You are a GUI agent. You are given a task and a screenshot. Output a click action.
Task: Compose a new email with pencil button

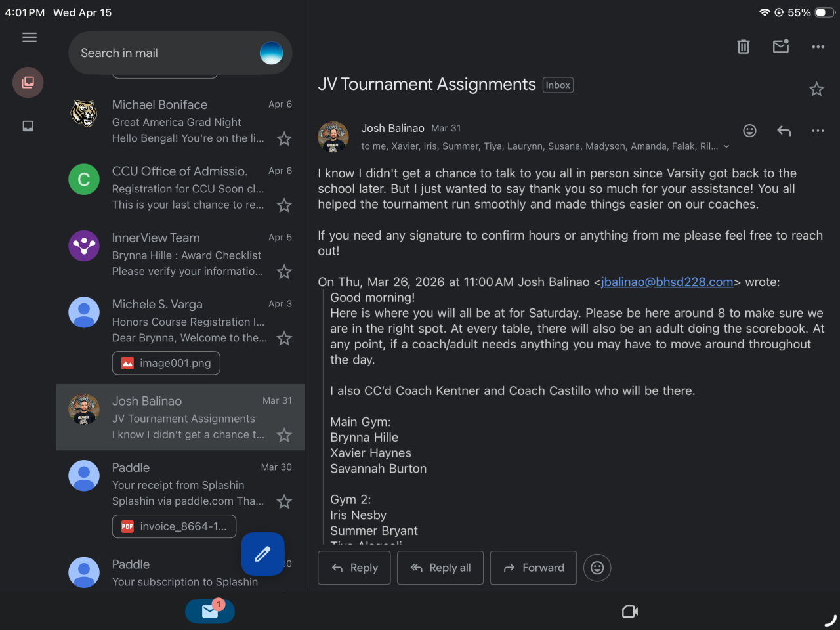(262, 554)
